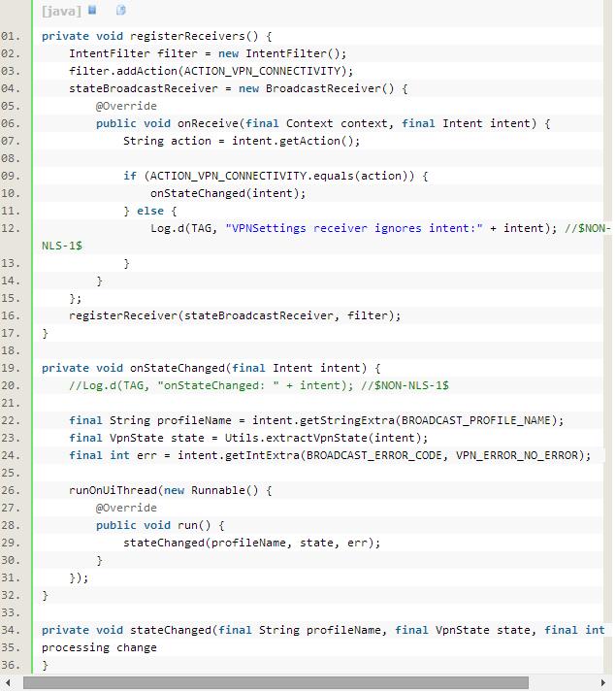The height and width of the screenshot is (692, 616).
Task: Click the commented-out Log.d line 20
Action: 259,385
